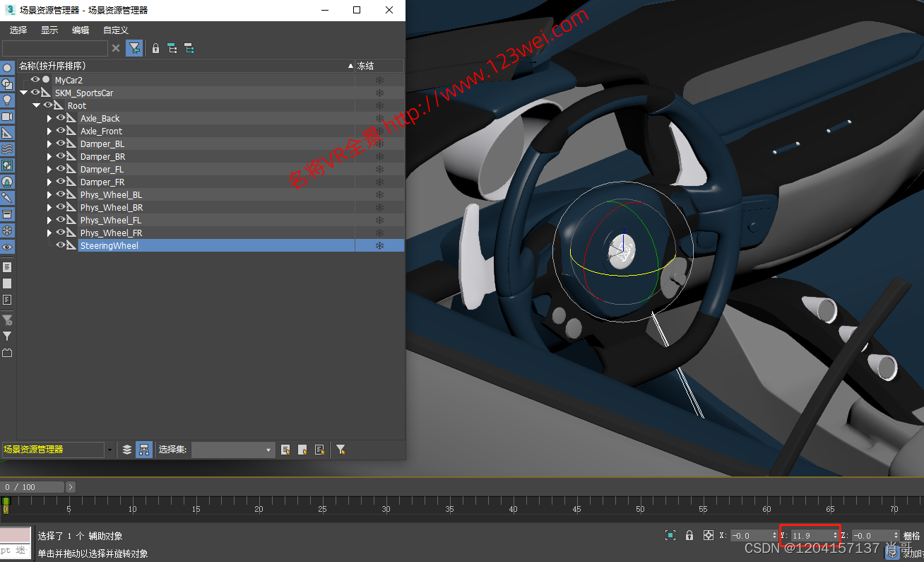
Task: Click the Scene Explorer search field
Action: point(55,48)
